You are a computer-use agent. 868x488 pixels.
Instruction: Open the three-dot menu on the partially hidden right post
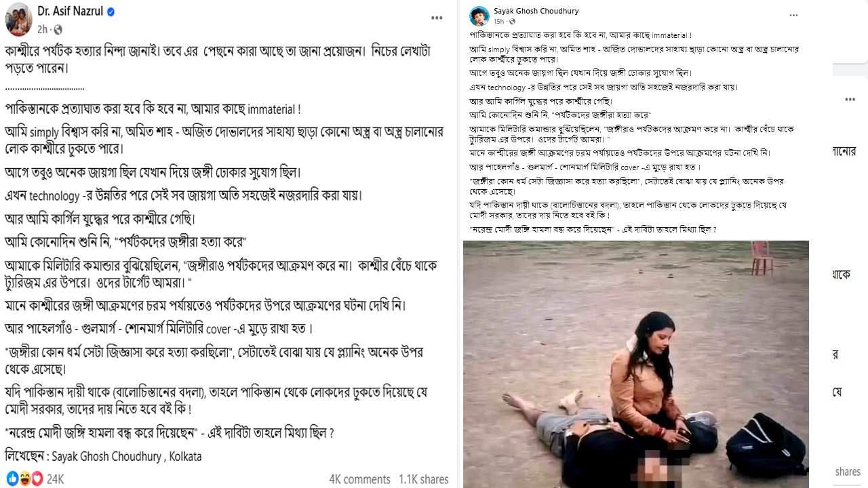(x=850, y=100)
